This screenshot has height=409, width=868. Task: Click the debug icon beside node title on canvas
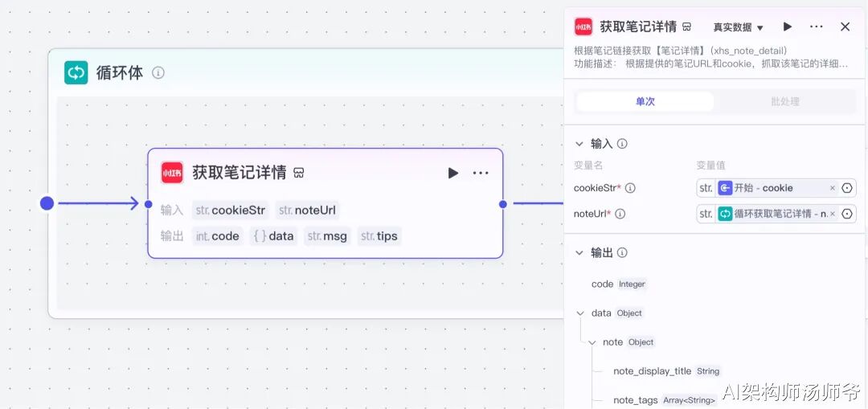299,174
